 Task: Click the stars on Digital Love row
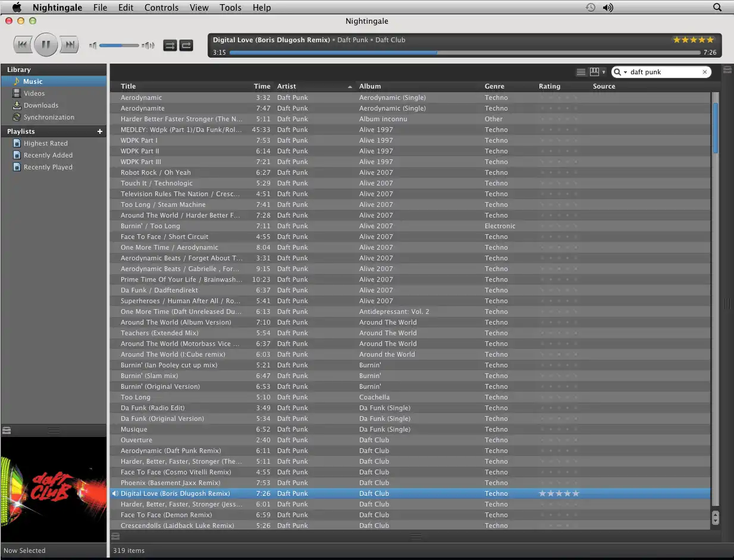click(559, 493)
